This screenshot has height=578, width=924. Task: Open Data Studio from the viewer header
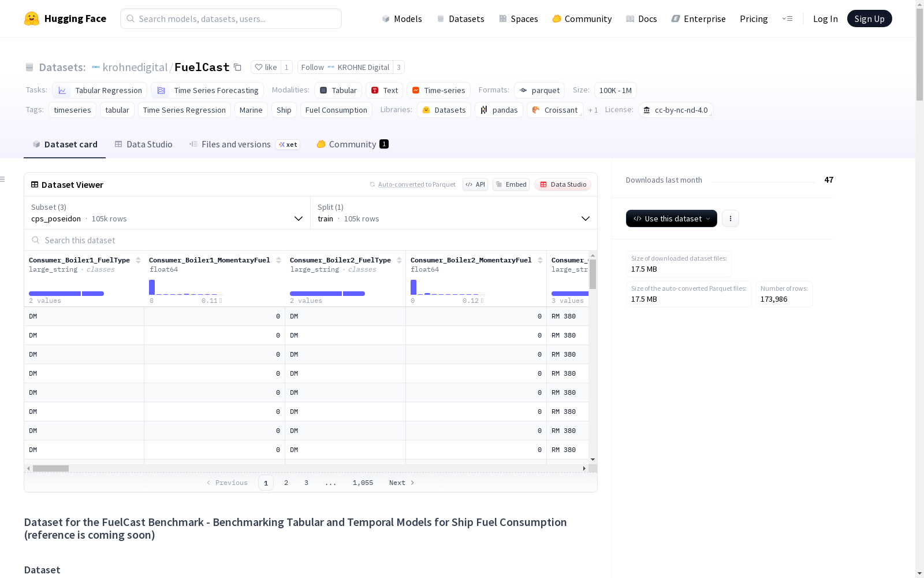coord(563,184)
